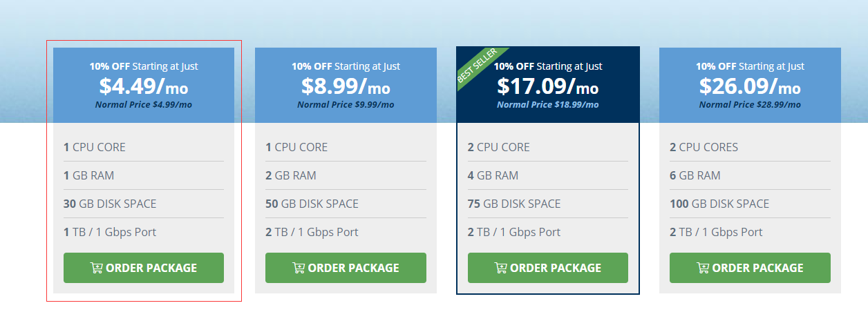The width and height of the screenshot is (868, 321).
Task: Select the $26.09/mo price heading
Action: 750,86
